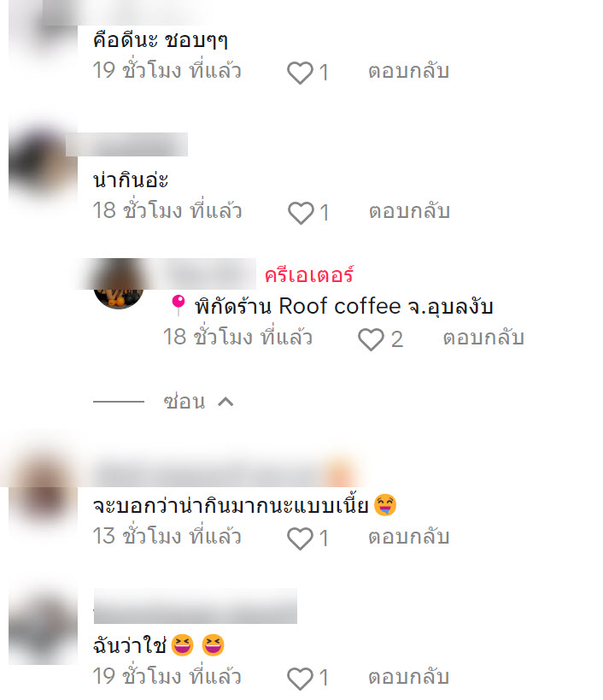Viewport: 603px width, 700px height.
Task: Collapse replies with the ซ่อน chevron
Action: pos(225,402)
